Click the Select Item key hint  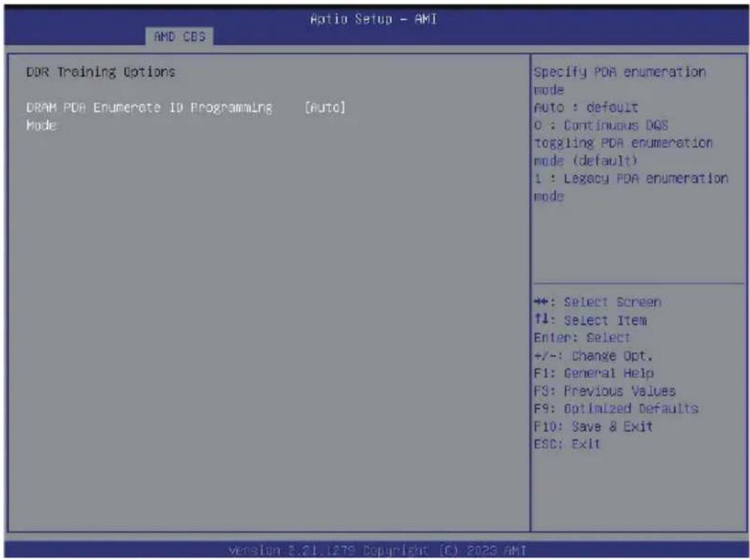point(590,320)
